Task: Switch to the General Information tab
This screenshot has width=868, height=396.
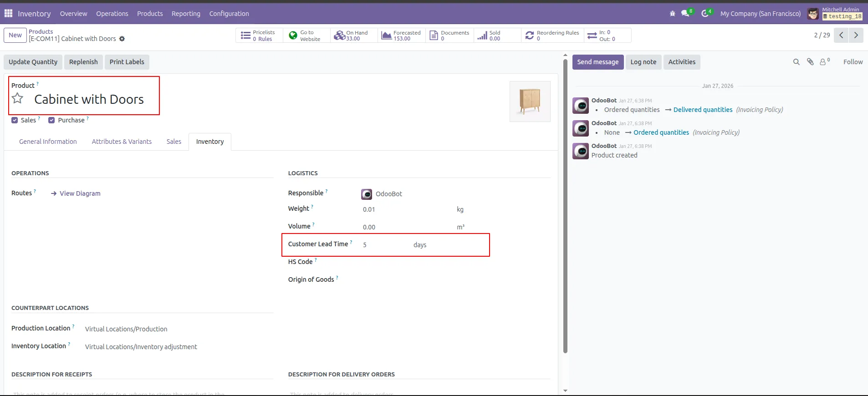Action: (48, 142)
